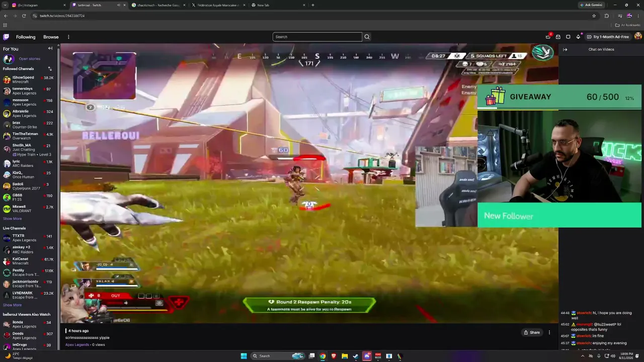The width and height of the screenshot is (644, 362).
Task: Reload the page in Chrome
Action: click(24, 16)
